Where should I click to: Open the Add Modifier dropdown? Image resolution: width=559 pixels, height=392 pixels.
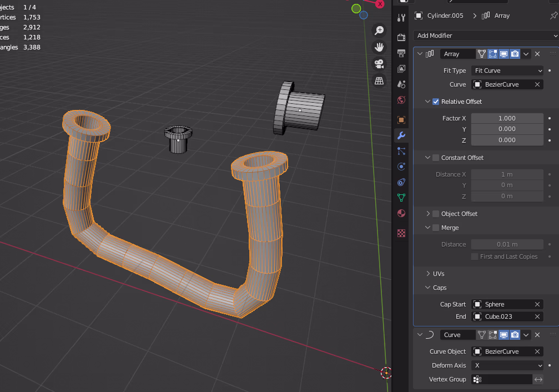(486, 36)
